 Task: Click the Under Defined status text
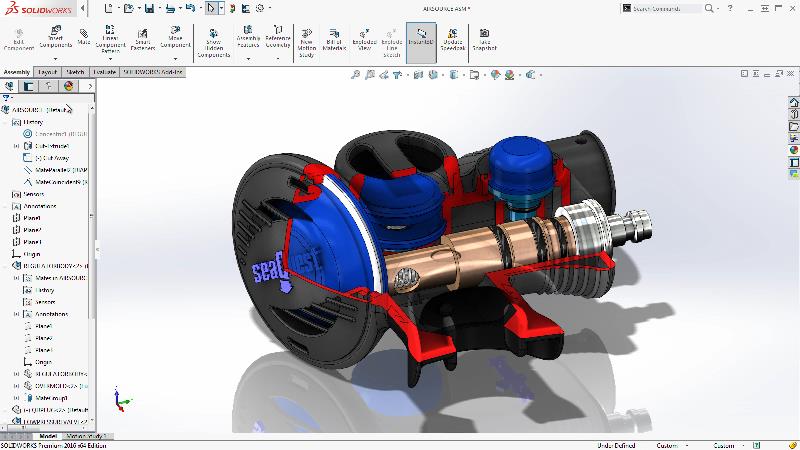(616, 445)
